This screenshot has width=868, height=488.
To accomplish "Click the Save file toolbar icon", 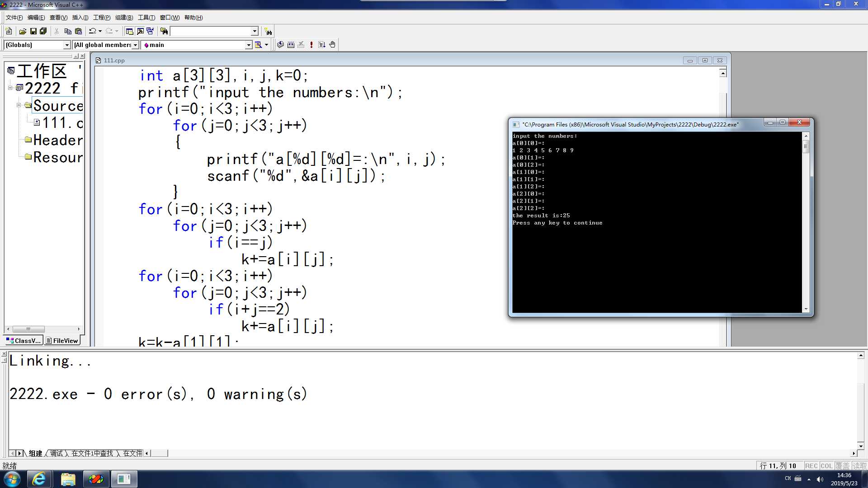I will pyautogui.click(x=33, y=31).
